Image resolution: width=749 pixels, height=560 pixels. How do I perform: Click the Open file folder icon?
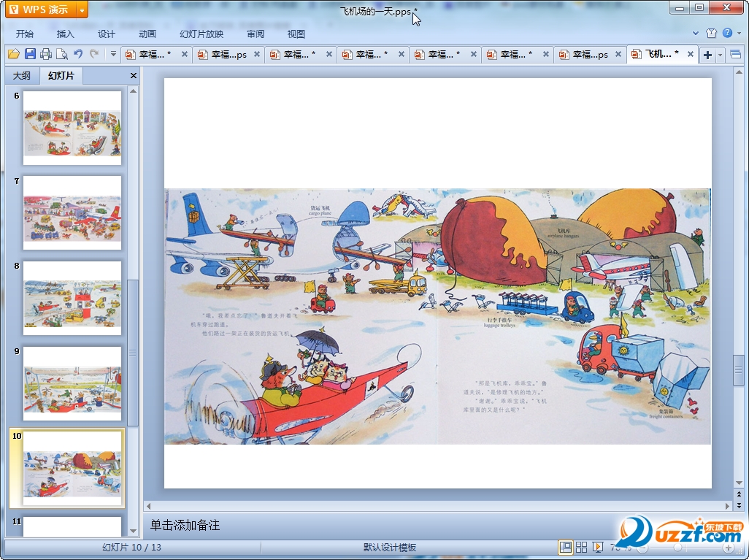click(x=14, y=54)
